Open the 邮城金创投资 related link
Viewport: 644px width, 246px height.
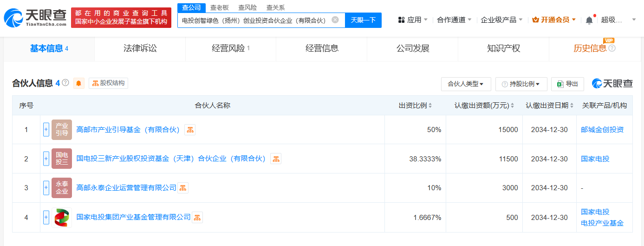pyautogui.click(x=602, y=130)
